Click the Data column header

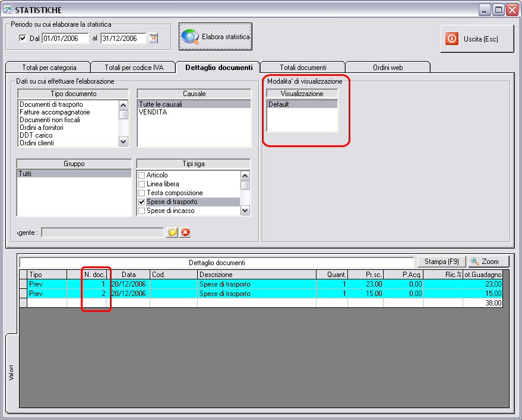coord(128,275)
